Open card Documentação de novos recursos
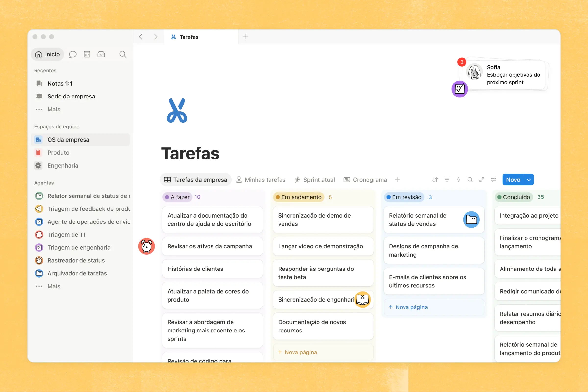 323,326
